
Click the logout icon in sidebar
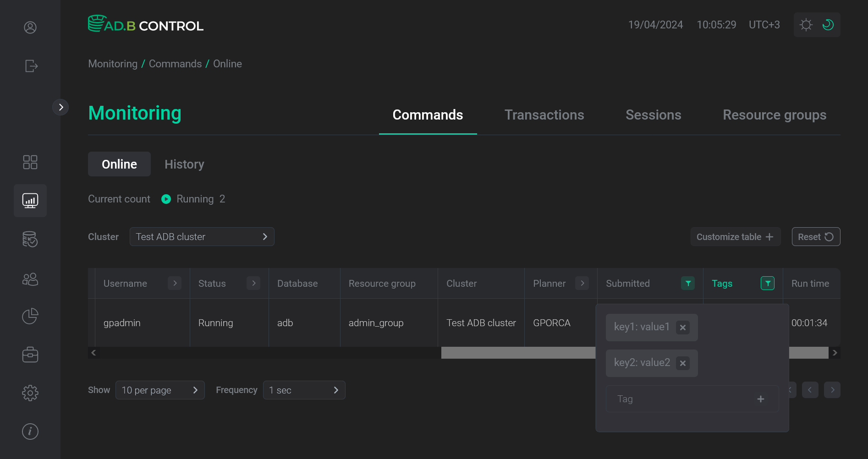click(x=31, y=66)
